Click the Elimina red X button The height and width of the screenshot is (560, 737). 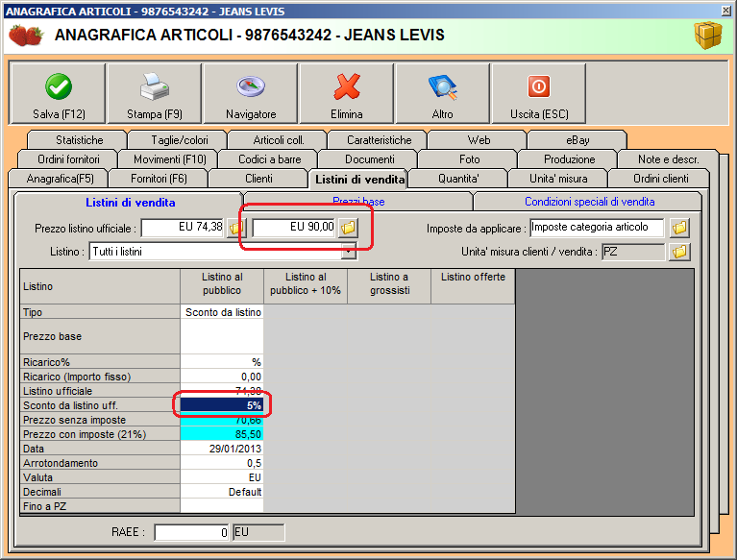click(x=347, y=94)
